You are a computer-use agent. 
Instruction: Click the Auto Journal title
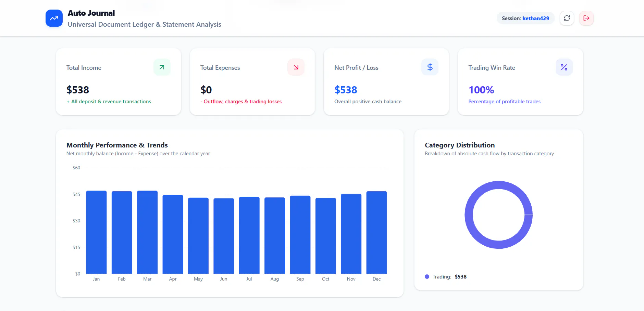pos(91,13)
